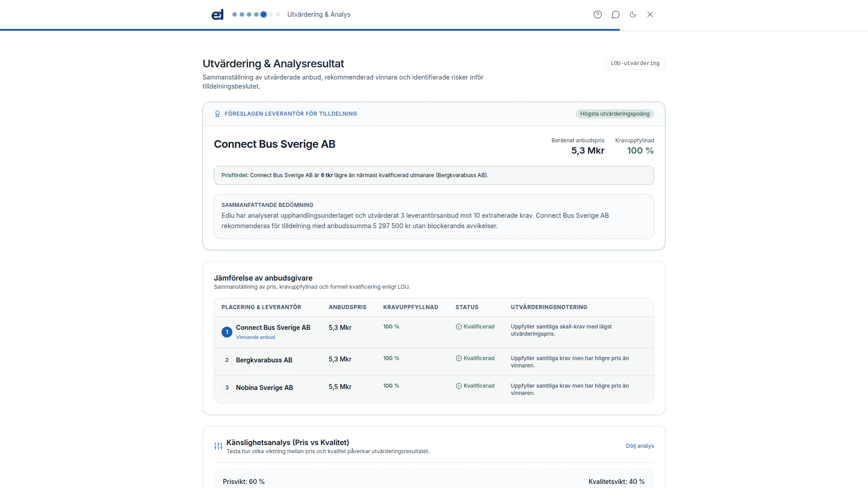Click the Föreslagen leverantör för tilldelning label
The width and height of the screenshot is (868, 488).
[x=291, y=114]
